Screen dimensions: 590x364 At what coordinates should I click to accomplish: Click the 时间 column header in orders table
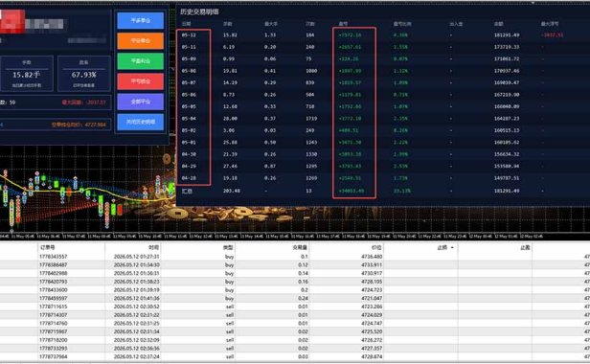154,248
